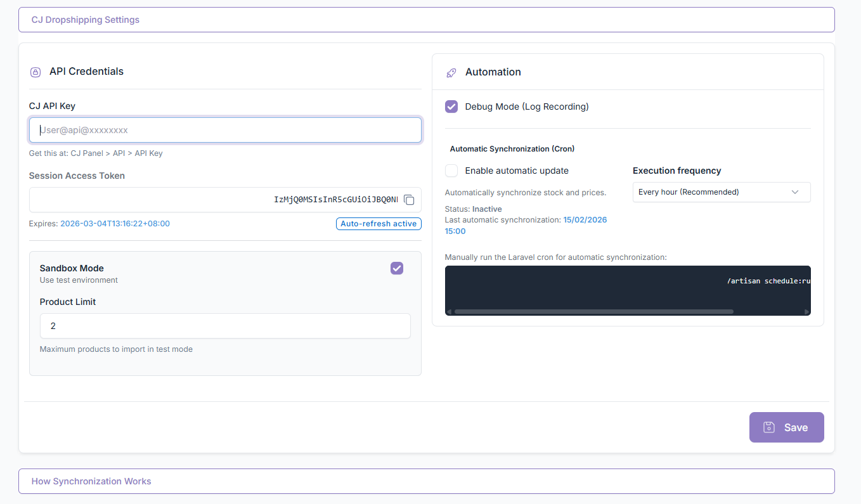The height and width of the screenshot is (504, 861).
Task: Click the last automatic synchronization date
Action: (585, 220)
